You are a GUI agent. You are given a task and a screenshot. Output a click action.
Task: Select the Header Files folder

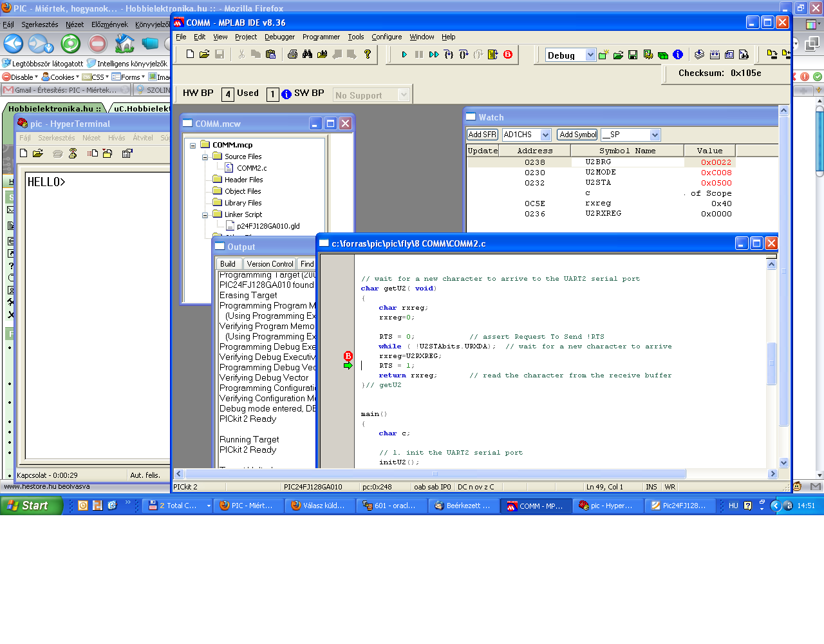(243, 180)
